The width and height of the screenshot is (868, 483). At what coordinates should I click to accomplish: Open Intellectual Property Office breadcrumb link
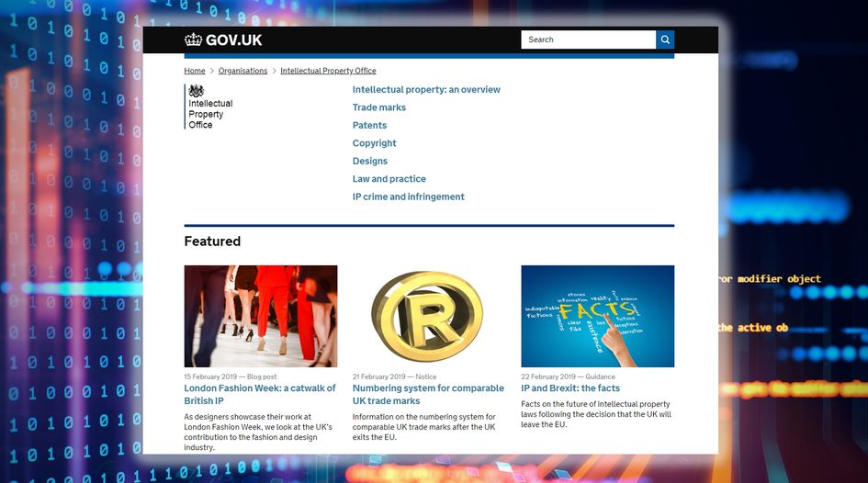(x=328, y=71)
